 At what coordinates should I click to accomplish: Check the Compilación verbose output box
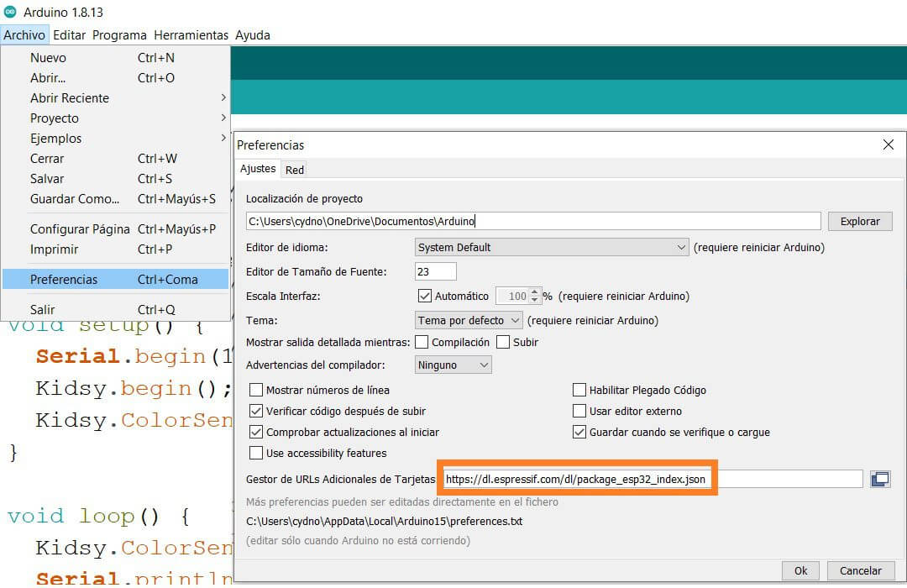pyautogui.click(x=422, y=342)
